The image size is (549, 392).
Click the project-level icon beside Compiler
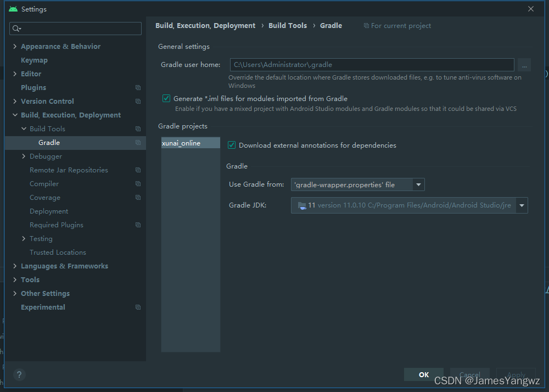pyautogui.click(x=138, y=184)
